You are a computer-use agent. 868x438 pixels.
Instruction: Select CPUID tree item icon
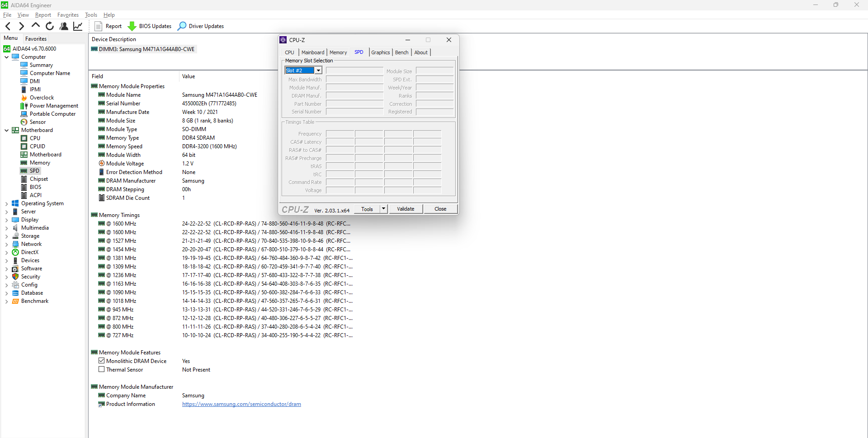point(24,146)
